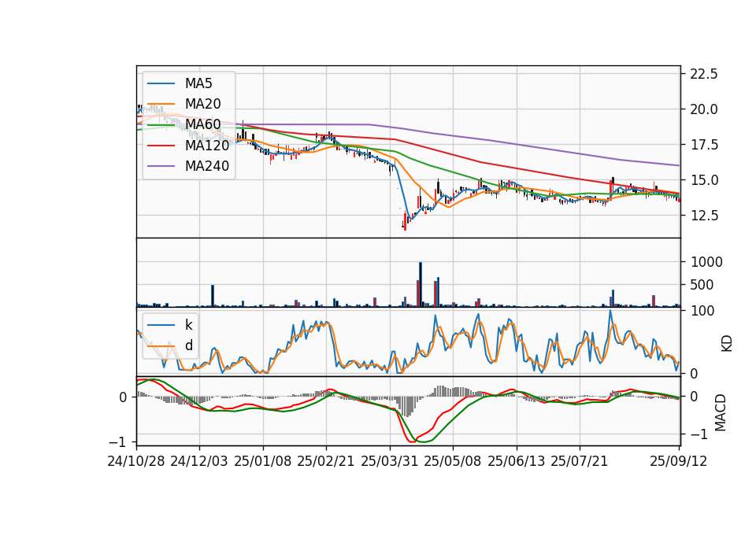The image size is (756, 543).
Task: Click the MA120 legend label
Action: [x=207, y=145]
